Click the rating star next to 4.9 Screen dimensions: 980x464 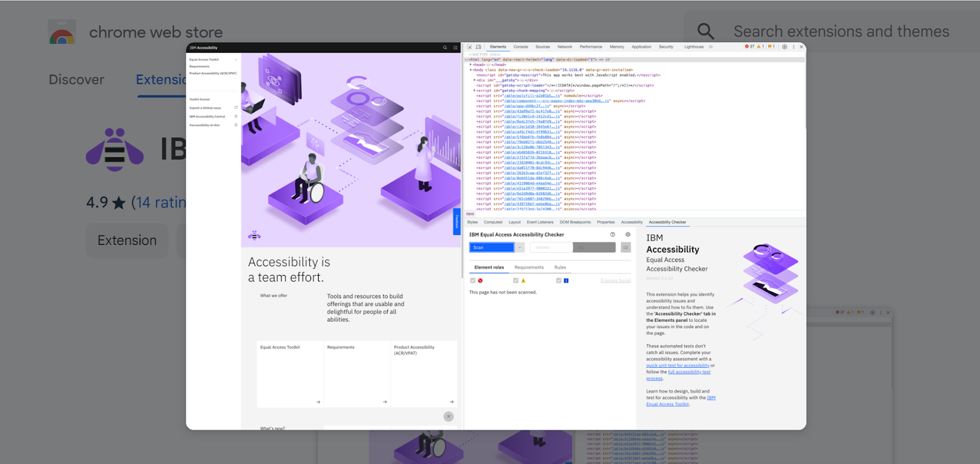click(x=119, y=203)
